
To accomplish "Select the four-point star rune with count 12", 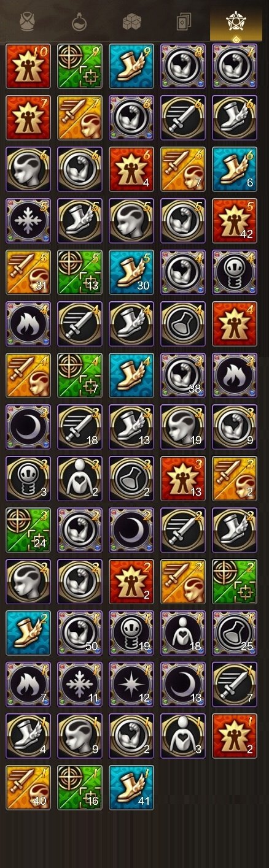I will click(x=131, y=684).
